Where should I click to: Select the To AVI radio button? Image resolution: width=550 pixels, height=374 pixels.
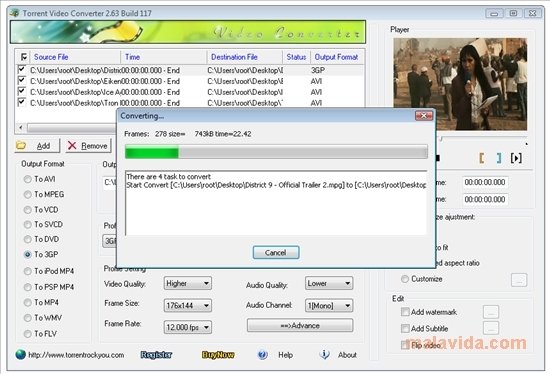pos(27,179)
